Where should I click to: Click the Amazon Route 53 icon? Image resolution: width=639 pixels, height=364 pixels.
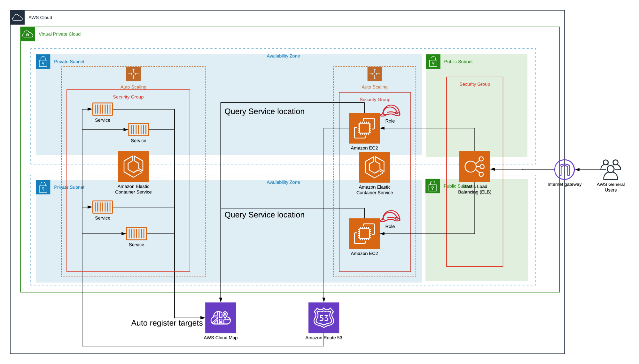point(323,318)
